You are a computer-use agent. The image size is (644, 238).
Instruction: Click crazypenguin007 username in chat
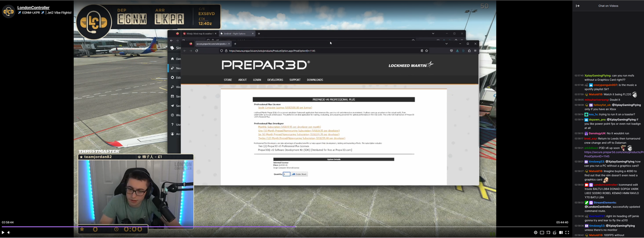(605, 85)
